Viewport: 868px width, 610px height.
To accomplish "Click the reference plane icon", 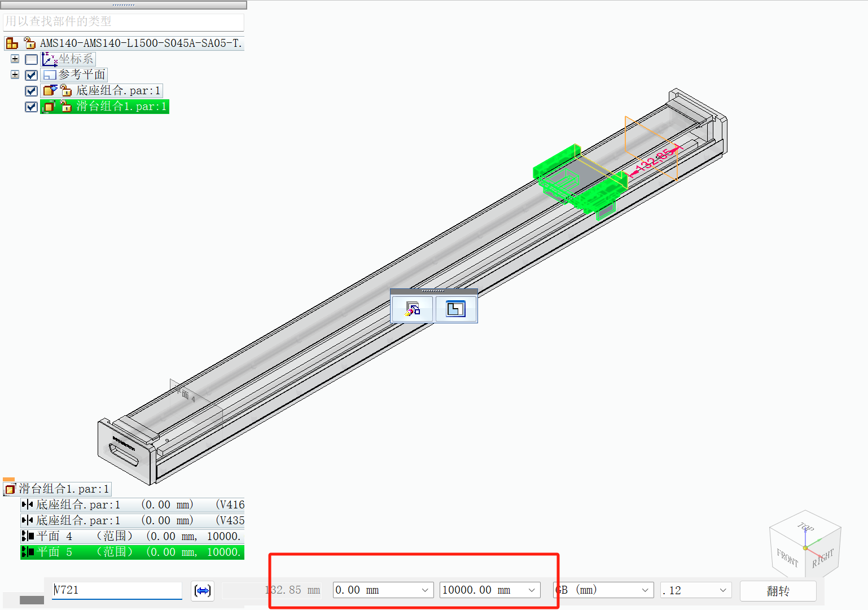I will click(50, 74).
